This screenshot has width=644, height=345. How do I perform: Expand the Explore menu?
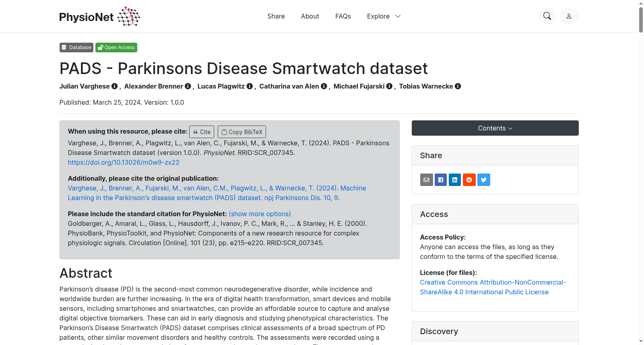click(384, 16)
